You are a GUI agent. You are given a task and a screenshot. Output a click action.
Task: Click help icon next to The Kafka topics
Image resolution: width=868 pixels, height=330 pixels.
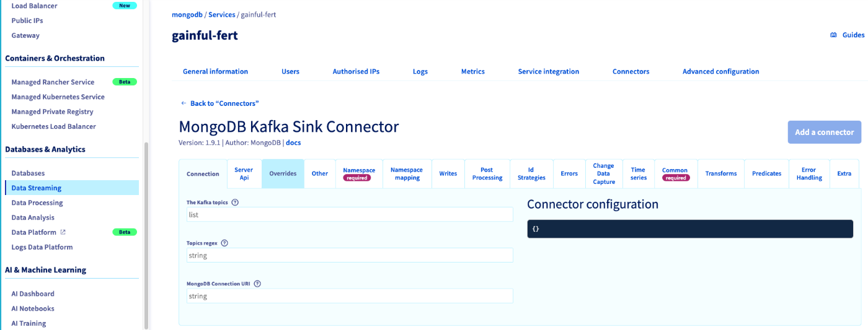point(235,202)
